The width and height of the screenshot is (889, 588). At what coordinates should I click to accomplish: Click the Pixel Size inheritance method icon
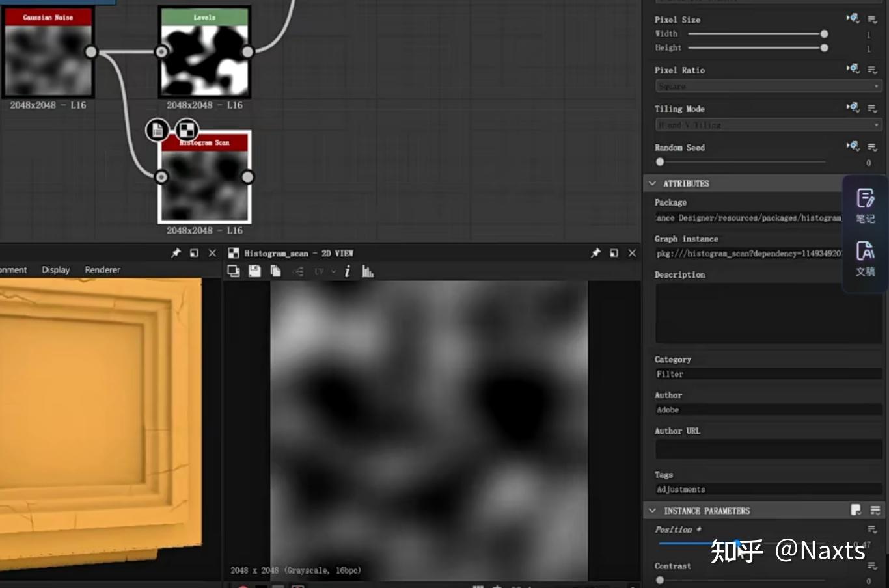(853, 19)
